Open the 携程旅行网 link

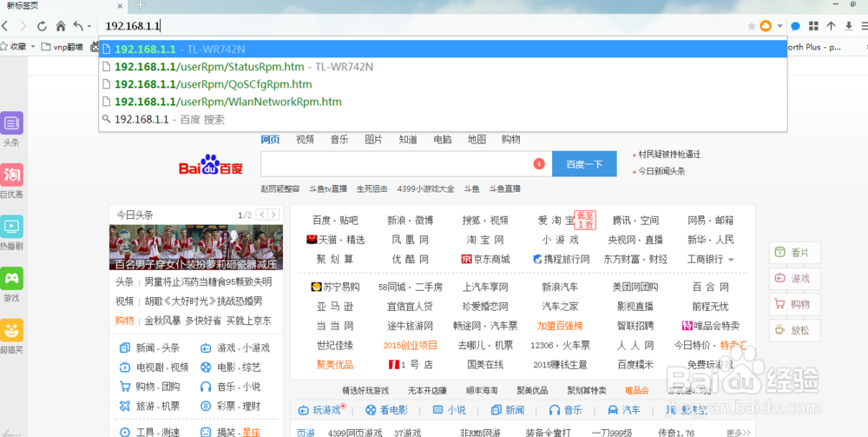coord(561,259)
